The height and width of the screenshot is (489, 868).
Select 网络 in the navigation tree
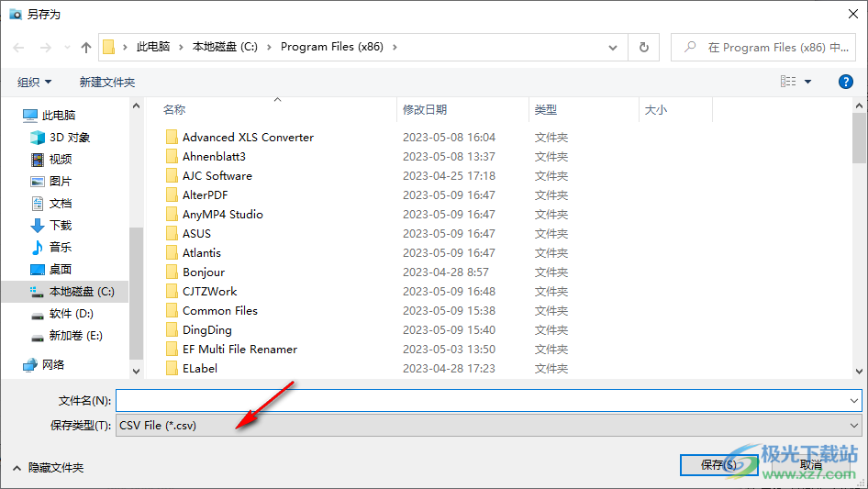click(44, 364)
